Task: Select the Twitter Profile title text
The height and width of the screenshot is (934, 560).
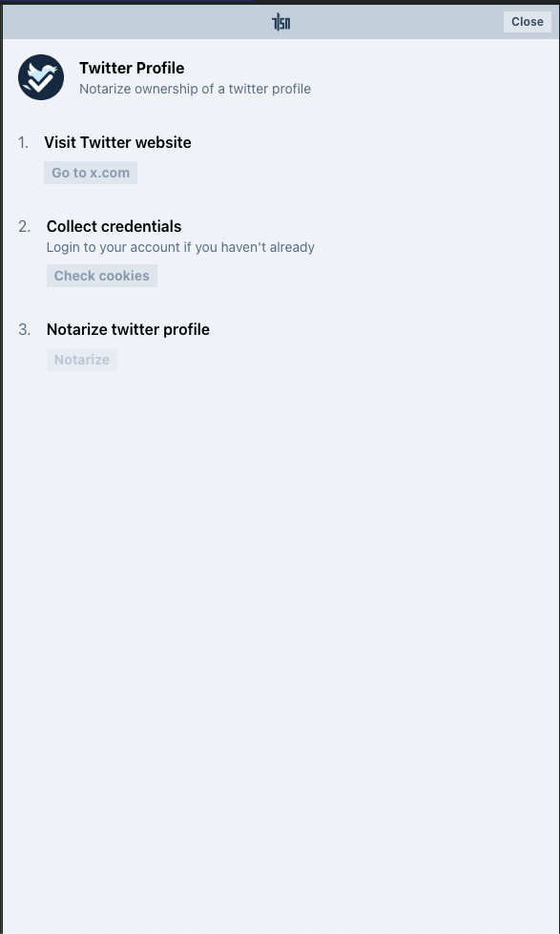Action: [x=132, y=68]
